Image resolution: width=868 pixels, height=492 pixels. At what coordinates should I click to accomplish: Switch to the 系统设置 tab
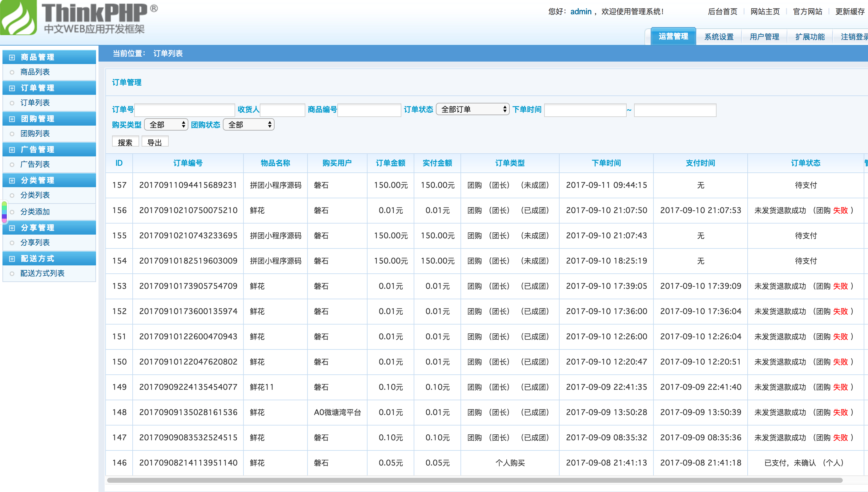click(719, 37)
